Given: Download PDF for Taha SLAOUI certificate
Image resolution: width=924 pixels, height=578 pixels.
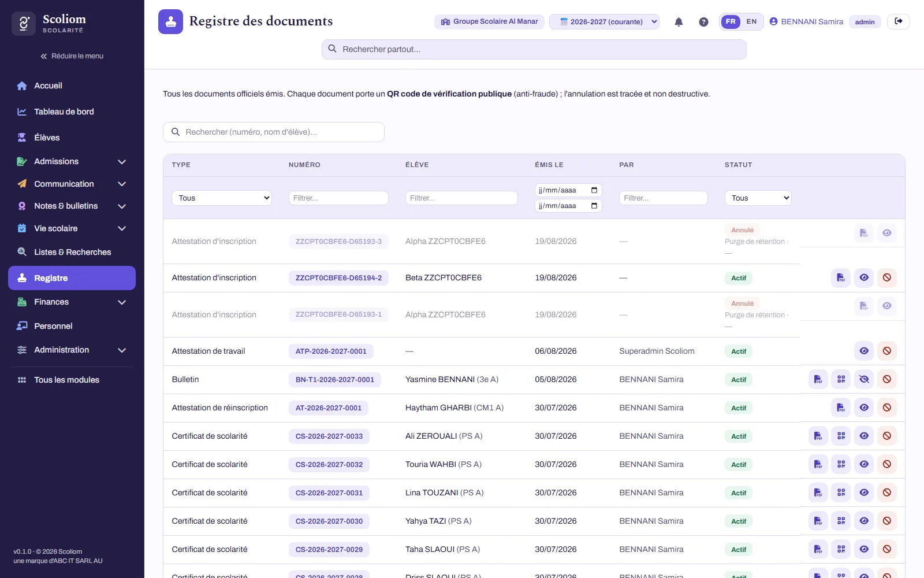Looking at the screenshot, I should [818, 549].
